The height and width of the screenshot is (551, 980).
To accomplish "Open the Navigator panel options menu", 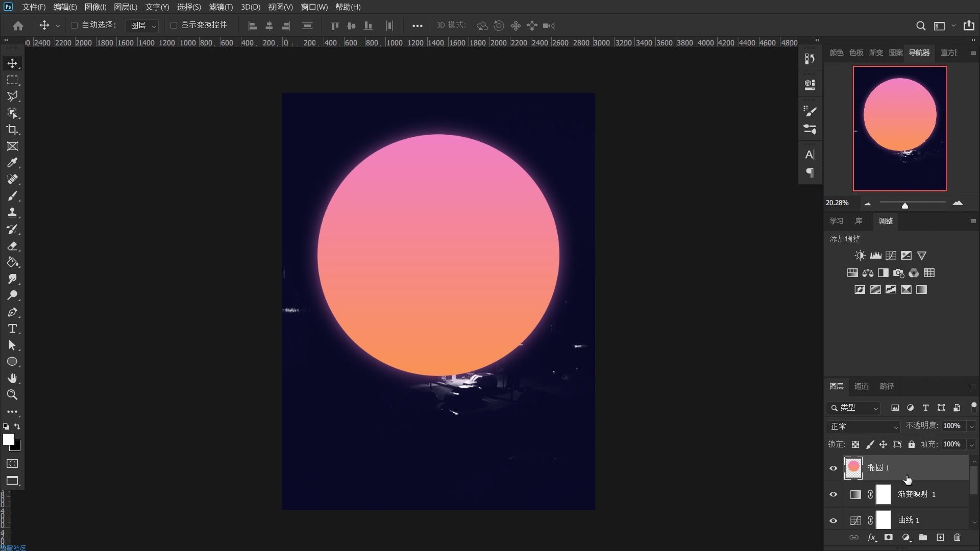I will (973, 53).
